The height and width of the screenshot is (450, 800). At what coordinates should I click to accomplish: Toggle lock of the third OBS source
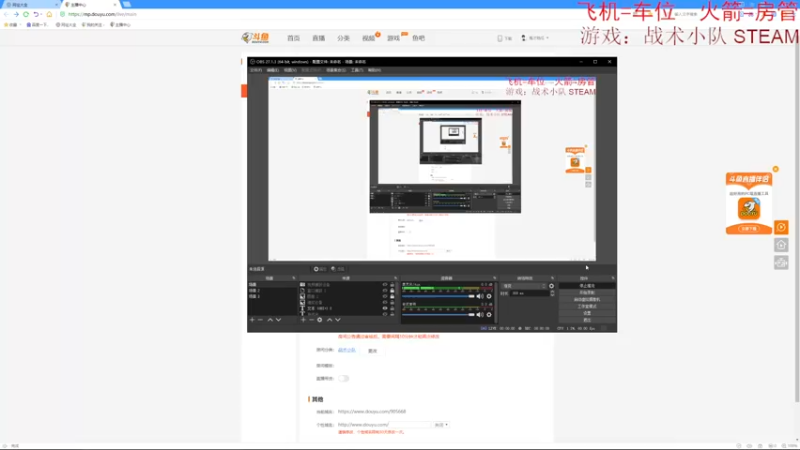(392, 296)
